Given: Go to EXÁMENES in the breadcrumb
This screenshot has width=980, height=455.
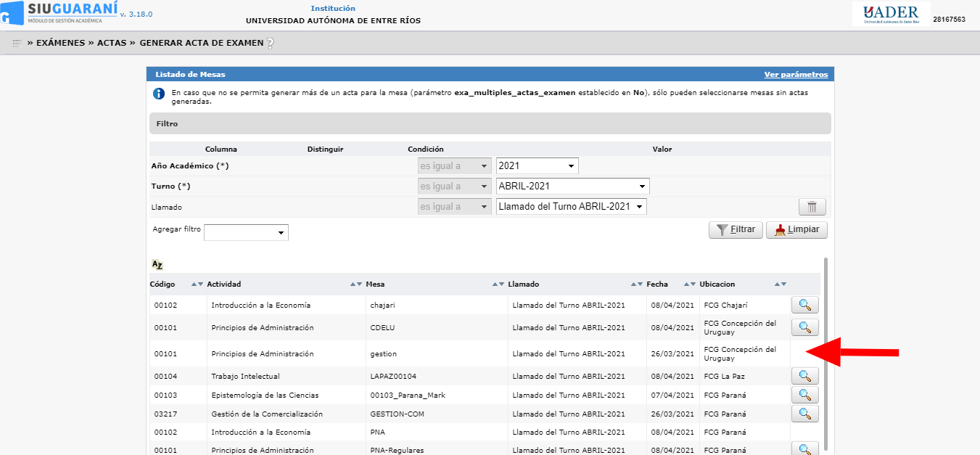Looking at the screenshot, I should point(60,43).
